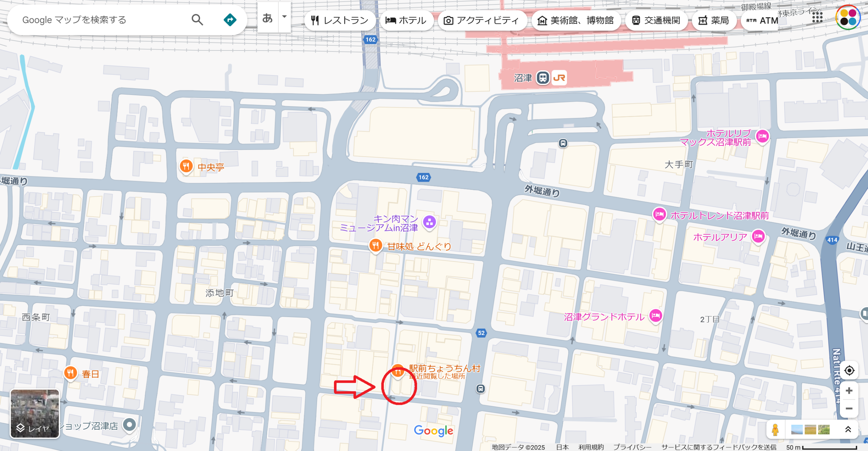Click the 甘味処 どんぐり label text
Screen dimensions: 868x451
click(x=419, y=247)
